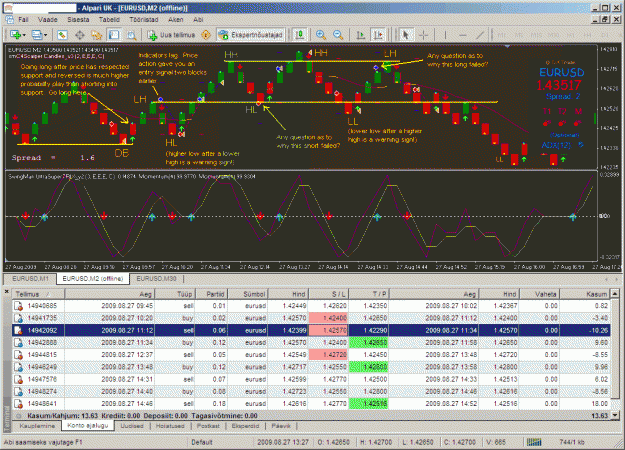Open the 'Konto ajalugu' terminal tab

click(88, 426)
